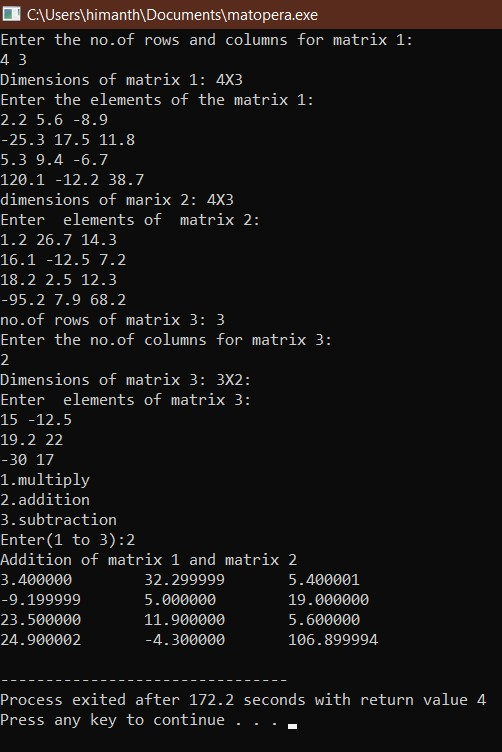This screenshot has width=502, height=752.
Task: Click the blinking cursor at console end
Action: tap(292, 726)
